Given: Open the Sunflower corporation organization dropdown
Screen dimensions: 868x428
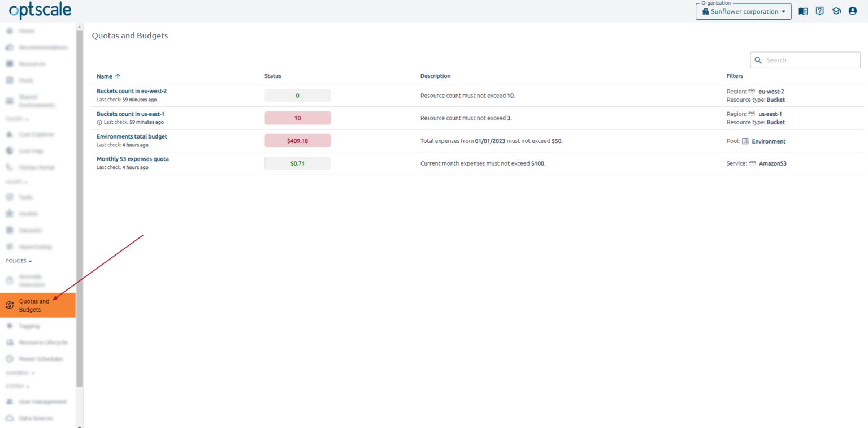Looking at the screenshot, I should [x=743, y=11].
